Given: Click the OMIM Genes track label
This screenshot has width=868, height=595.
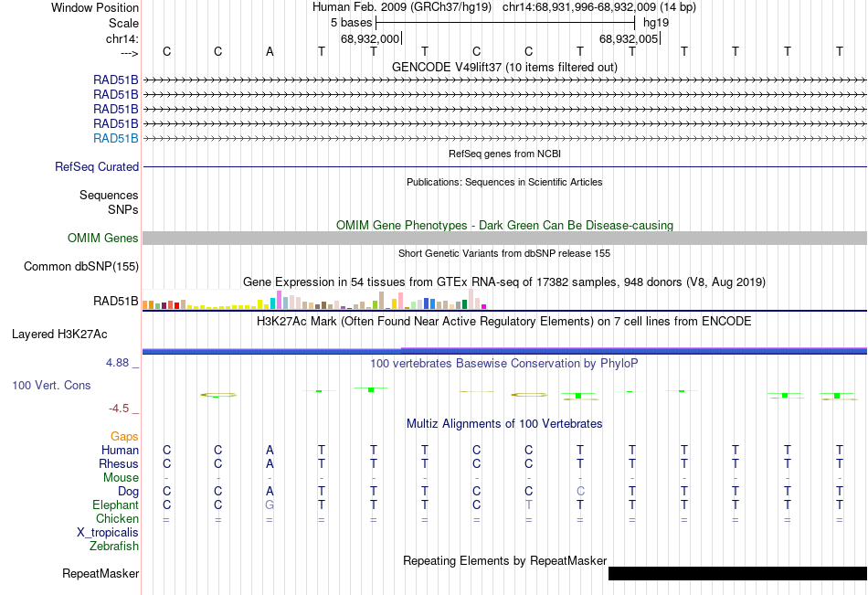Looking at the screenshot, I should click(x=103, y=239).
